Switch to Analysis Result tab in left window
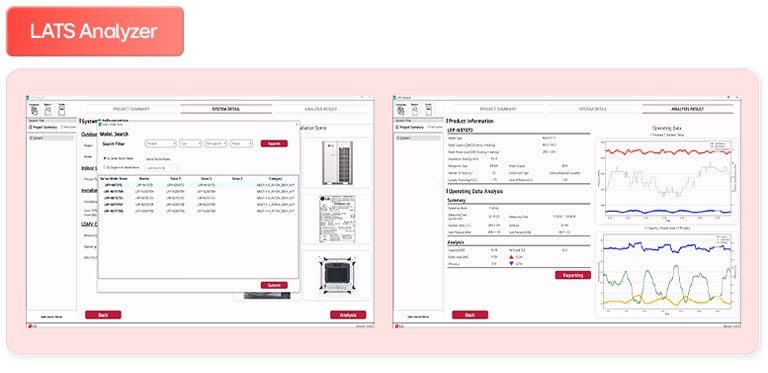The width and height of the screenshot is (768, 373). 320,109
